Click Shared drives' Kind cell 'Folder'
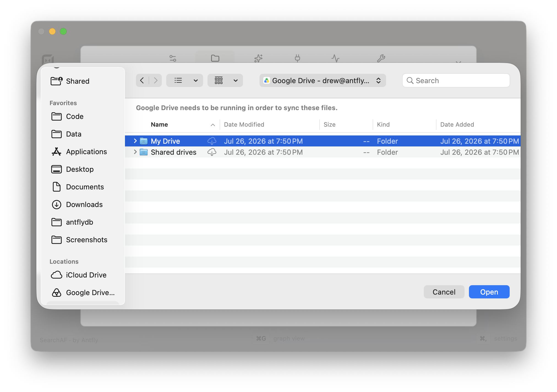The height and width of the screenshot is (392, 557). (387, 152)
